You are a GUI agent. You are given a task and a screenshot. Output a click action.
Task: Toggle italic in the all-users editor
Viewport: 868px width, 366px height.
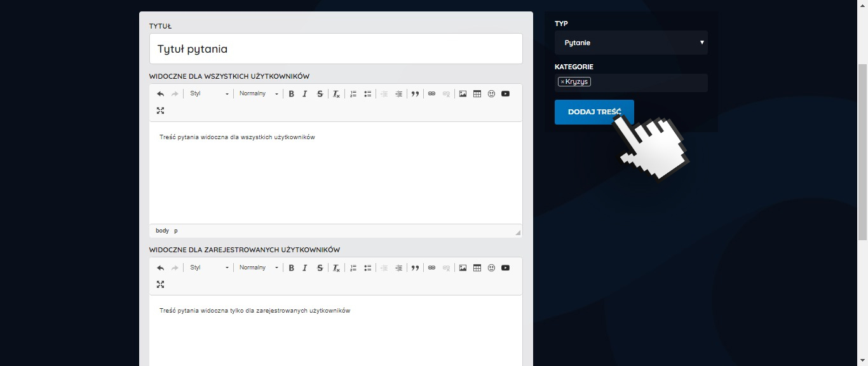tap(305, 94)
